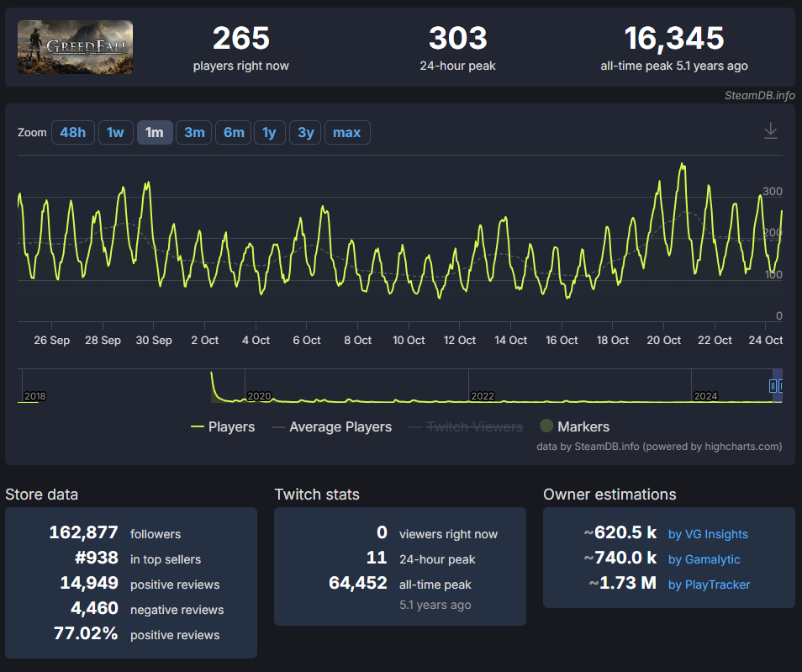Zoom chart to 3y
The image size is (802, 672).
click(x=305, y=133)
